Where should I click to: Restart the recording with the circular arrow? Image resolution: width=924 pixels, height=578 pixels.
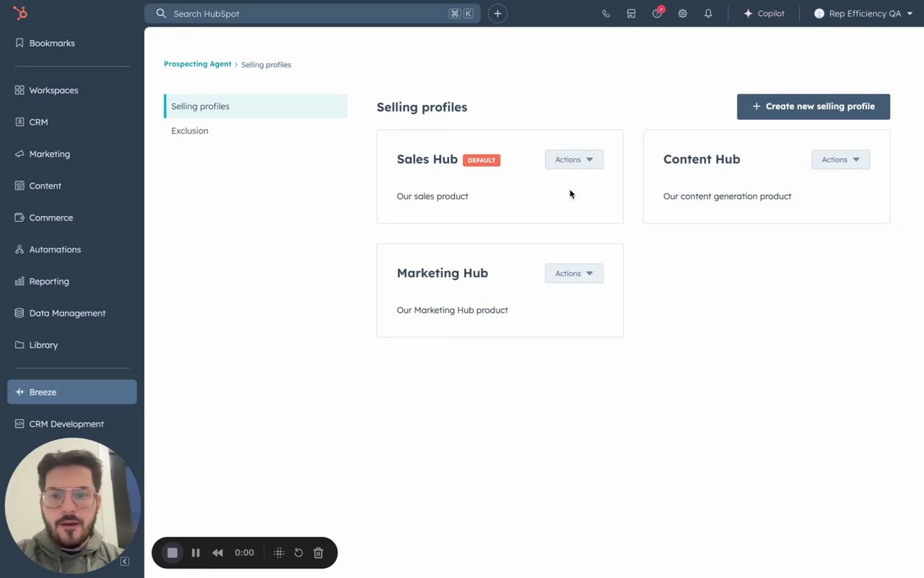point(299,553)
